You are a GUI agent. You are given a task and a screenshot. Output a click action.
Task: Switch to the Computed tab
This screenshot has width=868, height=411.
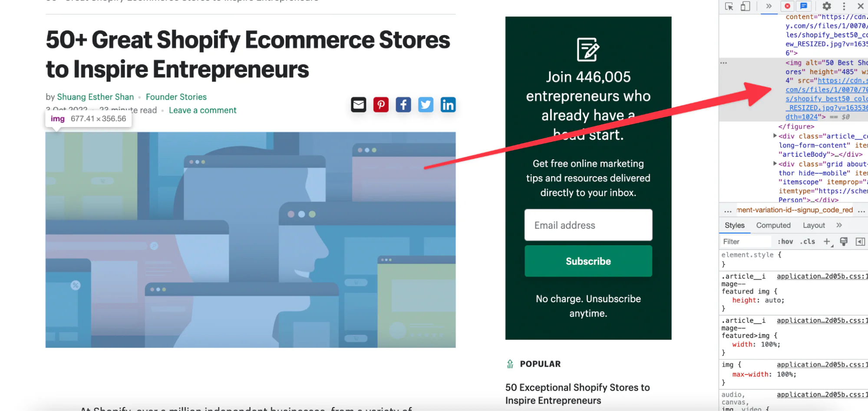tap(773, 225)
